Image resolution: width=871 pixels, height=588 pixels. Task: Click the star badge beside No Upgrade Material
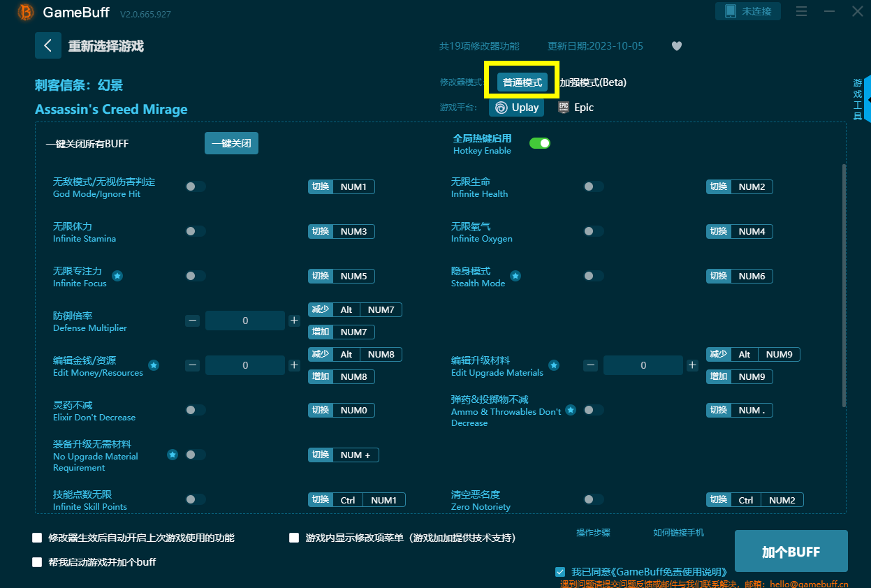[x=173, y=455]
